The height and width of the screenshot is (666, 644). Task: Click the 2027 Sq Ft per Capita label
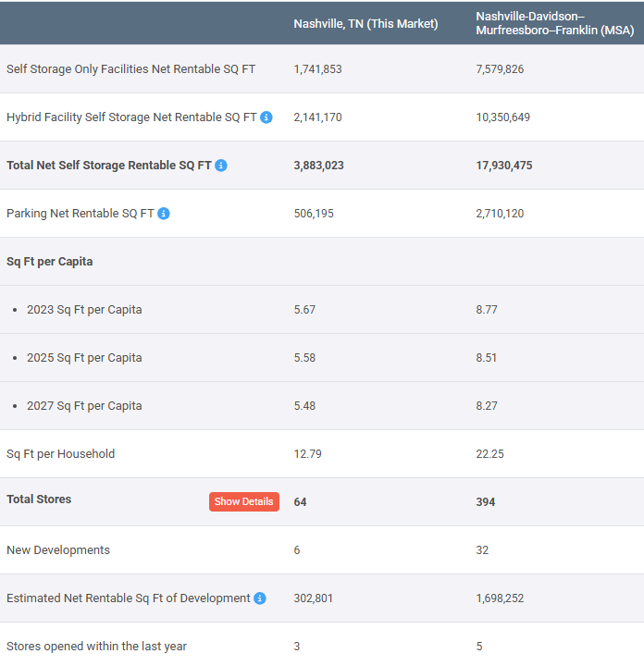84,406
